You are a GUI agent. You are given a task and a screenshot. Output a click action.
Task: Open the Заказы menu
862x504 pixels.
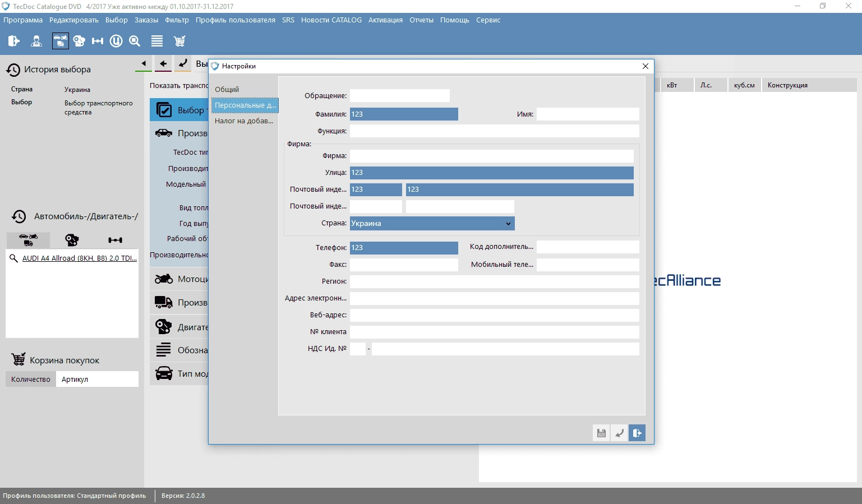click(146, 20)
